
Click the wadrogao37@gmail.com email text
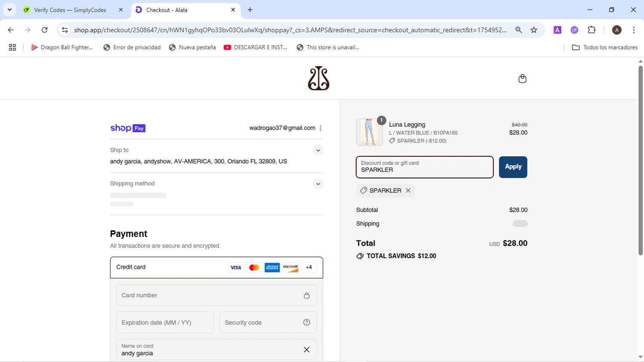coord(283,128)
